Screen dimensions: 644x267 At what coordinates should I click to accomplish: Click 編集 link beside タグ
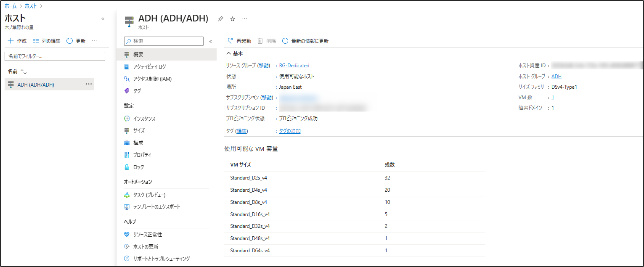[x=242, y=131]
